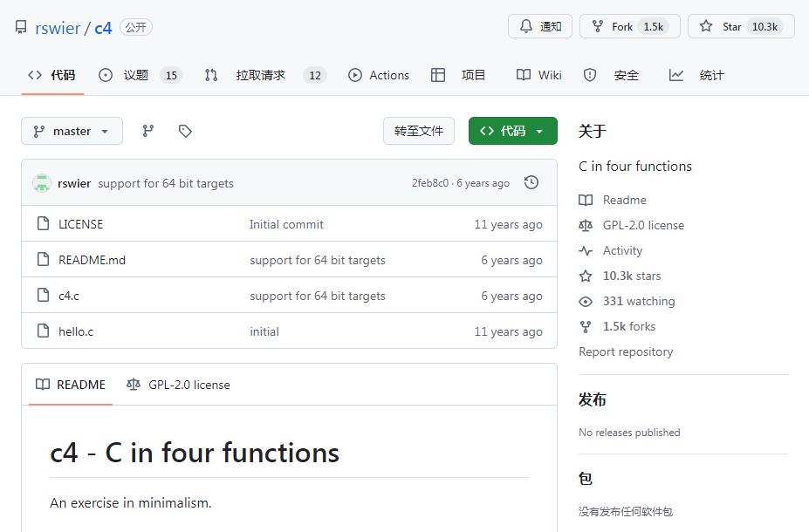Open latest commit message in header row
Screen dimensions: 809x532
pyautogui.click(x=166, y=183)
